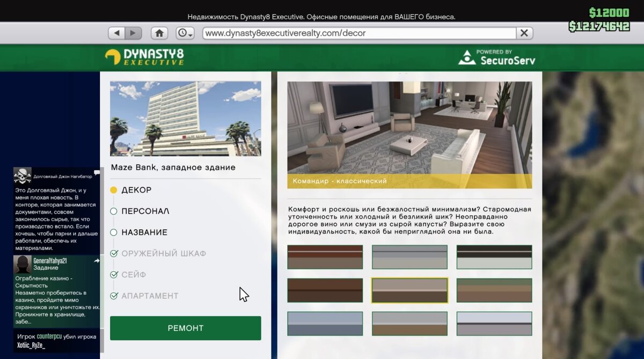Choose the dark brown decor swatch middle left
644x359 pixels.
325,290
